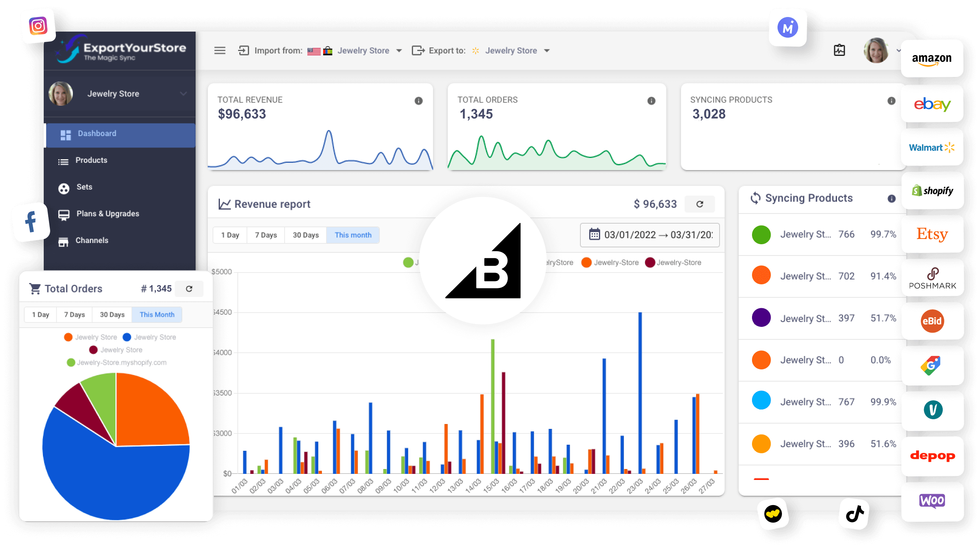Toggle Jewelry-Store.myshopify.com pie legend entry
This screenshot has height=548, width=980.
click(x=117, y=362)
